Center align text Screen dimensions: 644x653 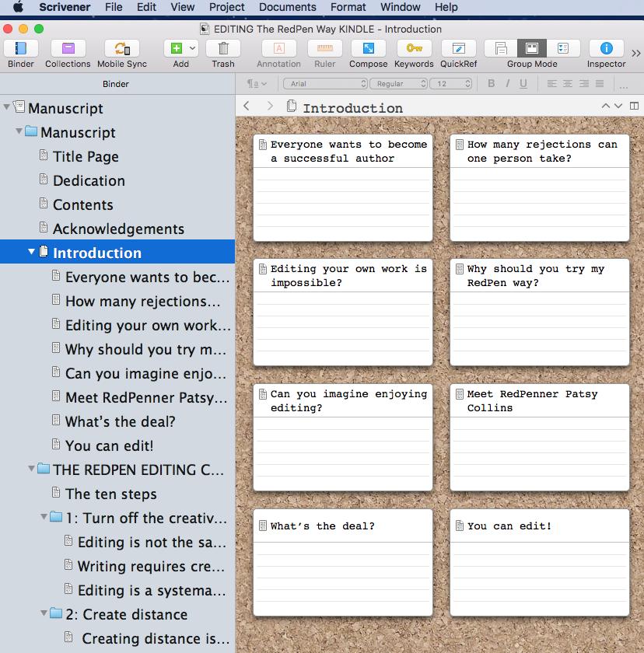click(x=568, y=84)
